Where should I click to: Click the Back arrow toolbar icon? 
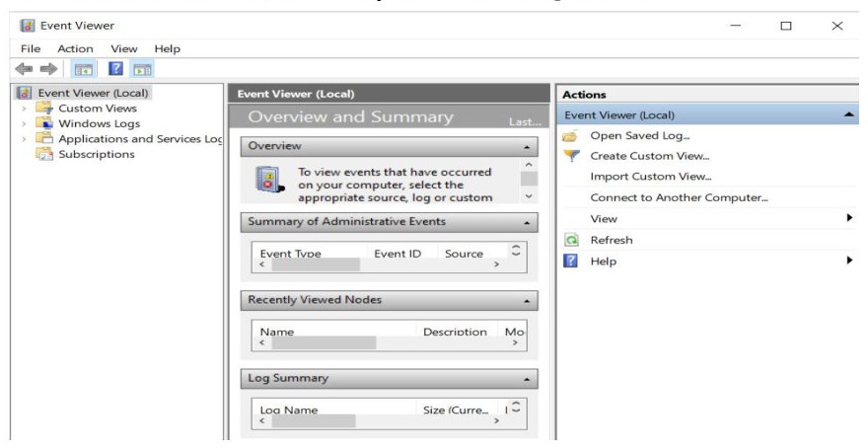(x=24, y=69)
